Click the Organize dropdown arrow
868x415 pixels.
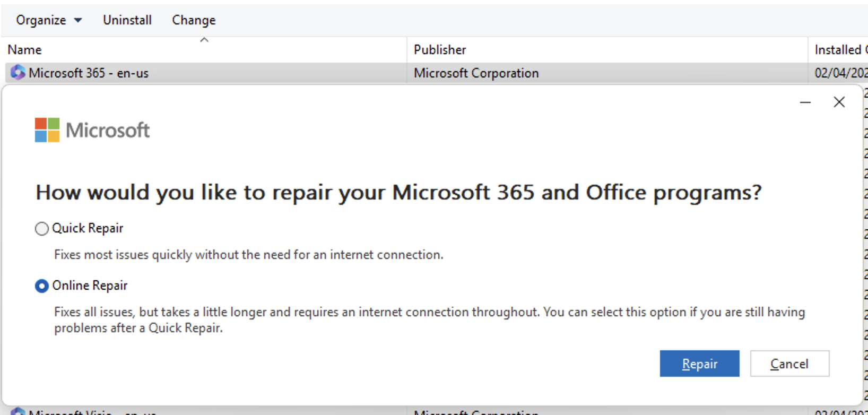(77, 20)
